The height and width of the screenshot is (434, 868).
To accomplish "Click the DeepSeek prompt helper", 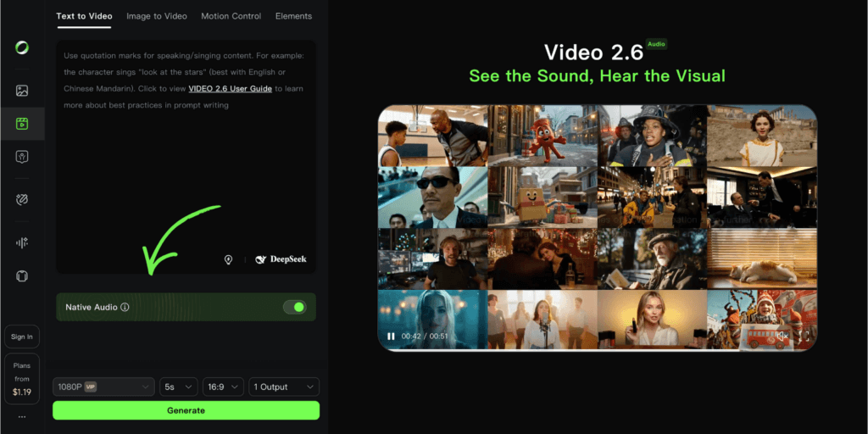I will (281, 259).
